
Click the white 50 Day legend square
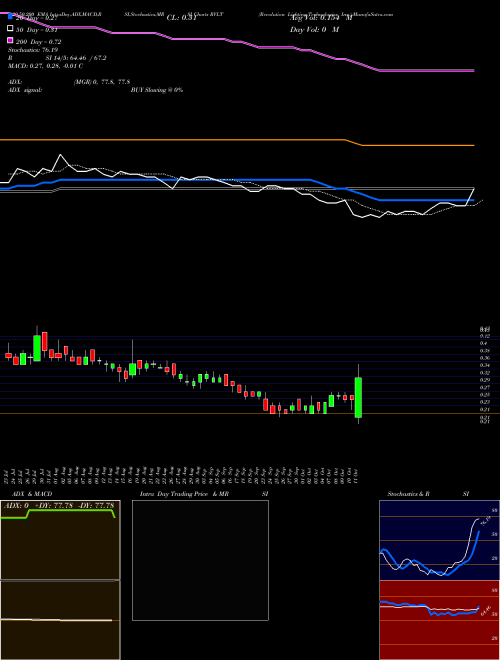[11, 29]
